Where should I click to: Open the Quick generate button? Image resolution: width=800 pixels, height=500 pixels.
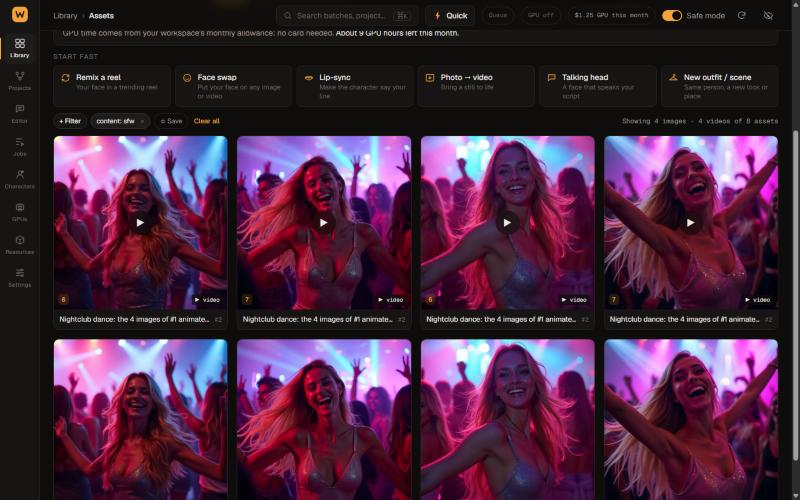(x=450, y=16)
